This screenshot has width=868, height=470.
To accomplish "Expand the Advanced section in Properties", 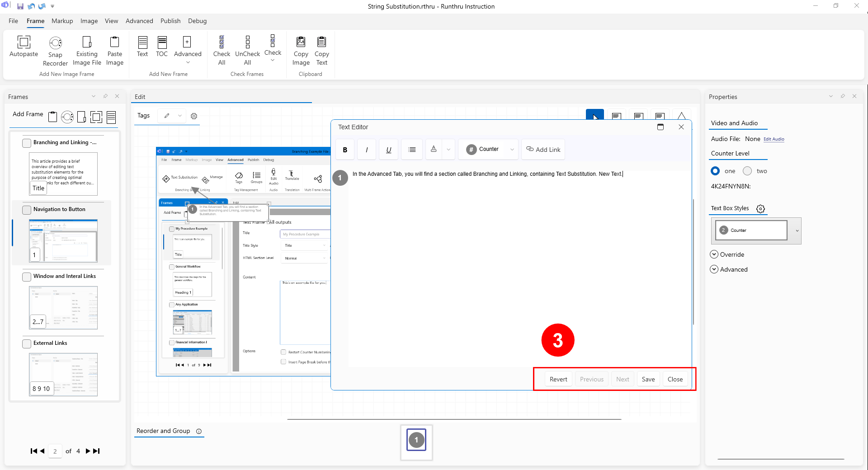I will (x=714, y=269).
